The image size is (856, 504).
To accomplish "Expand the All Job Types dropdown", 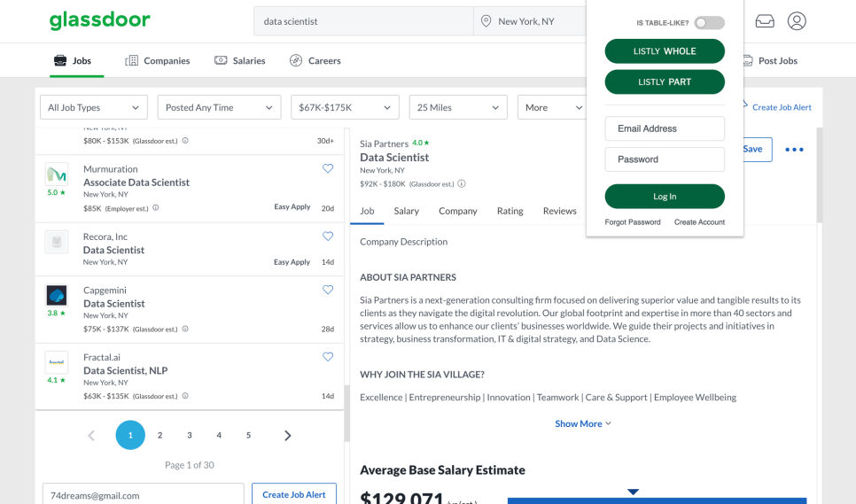I will tap(93, 107).
